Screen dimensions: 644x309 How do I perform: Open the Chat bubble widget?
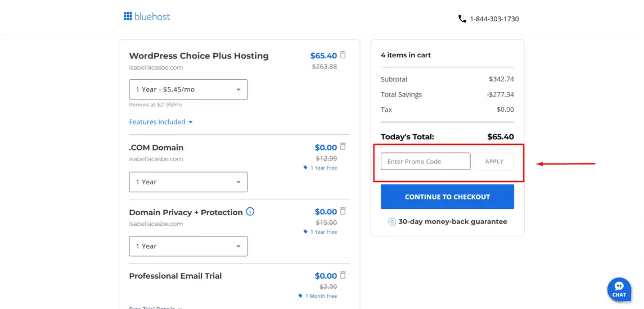point(619,289)
